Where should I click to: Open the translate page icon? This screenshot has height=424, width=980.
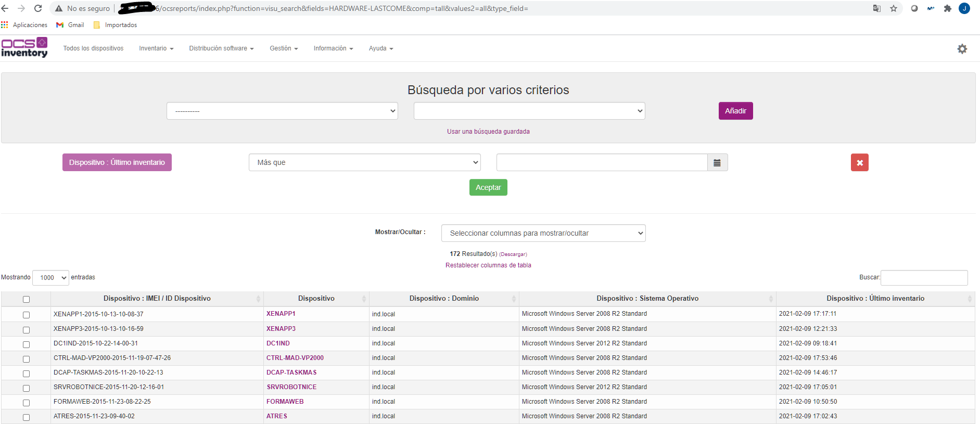pos(877,8)
